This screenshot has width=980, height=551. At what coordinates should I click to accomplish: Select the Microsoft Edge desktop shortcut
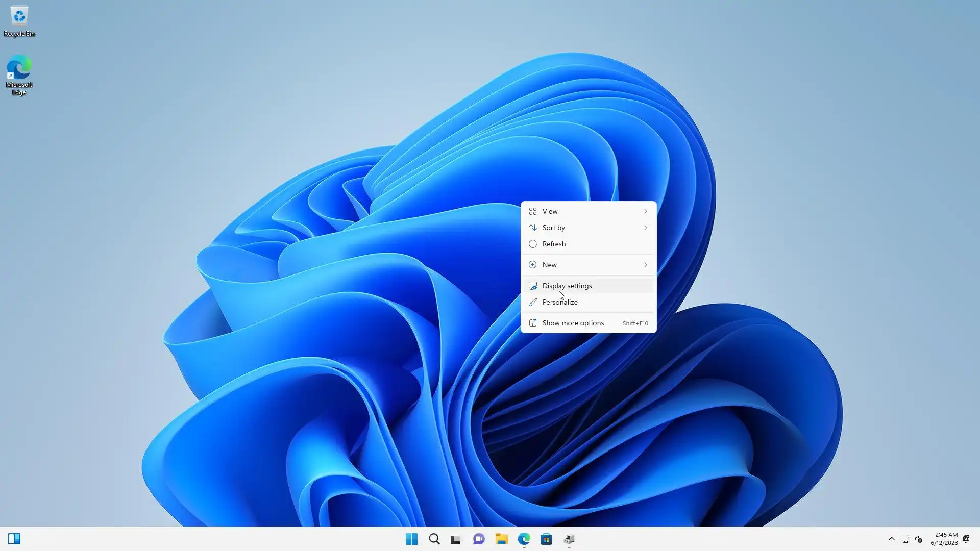pos(19,74)
